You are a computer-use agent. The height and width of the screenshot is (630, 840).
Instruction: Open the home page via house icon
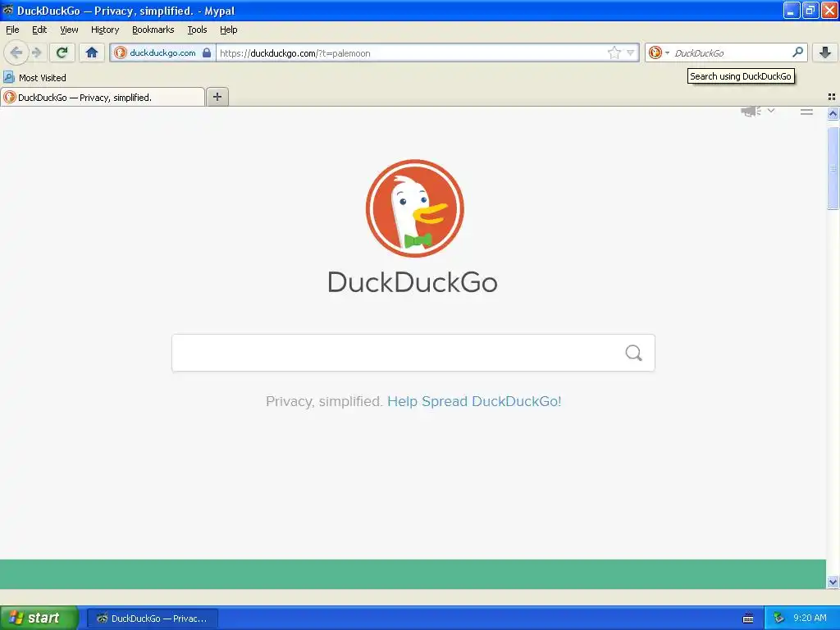92,52
